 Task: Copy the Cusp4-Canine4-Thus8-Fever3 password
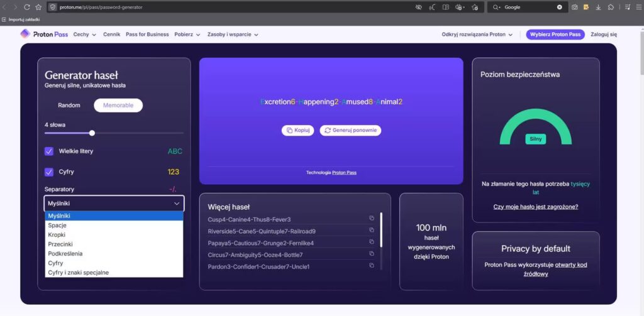(372, 218)
